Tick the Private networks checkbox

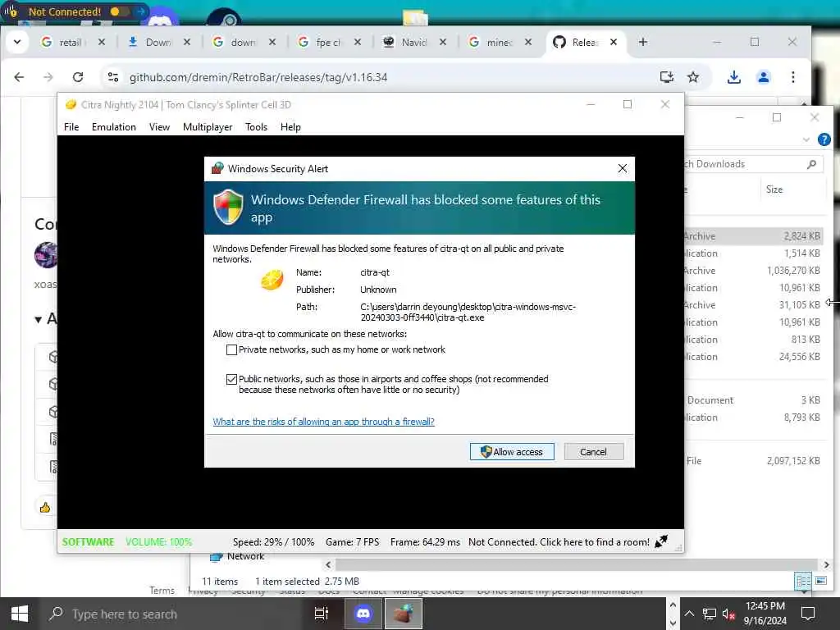click(x=231, y=349)
